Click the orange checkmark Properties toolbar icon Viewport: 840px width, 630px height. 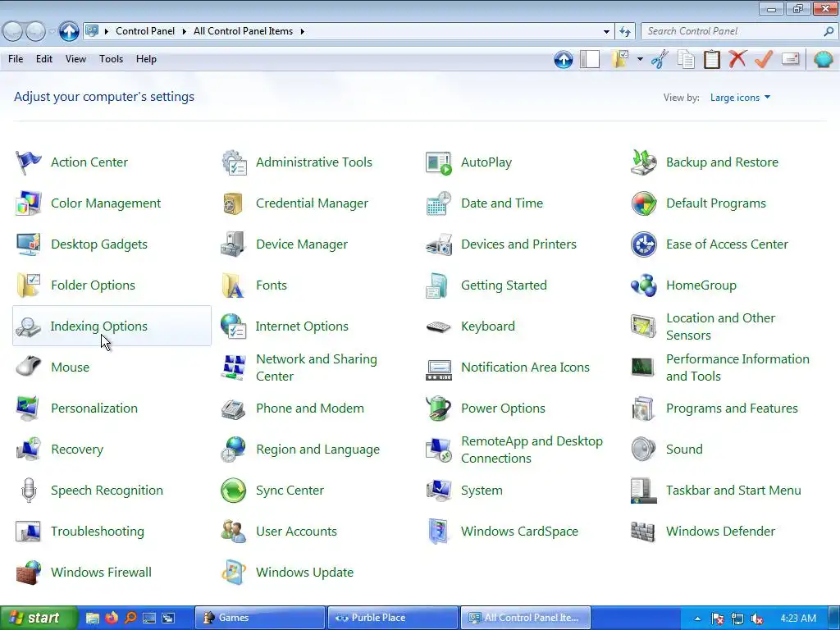click(x=764, y=59)
